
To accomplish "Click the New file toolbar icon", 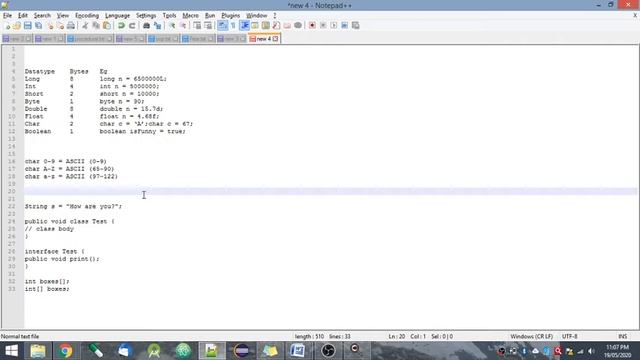I will (7, 26).
